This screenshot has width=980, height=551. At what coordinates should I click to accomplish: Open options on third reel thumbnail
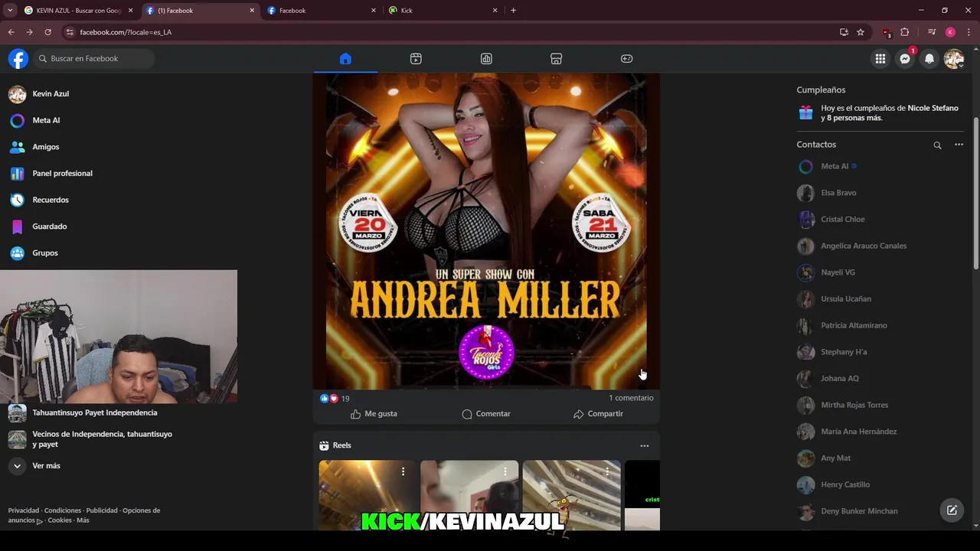[607, 471]
